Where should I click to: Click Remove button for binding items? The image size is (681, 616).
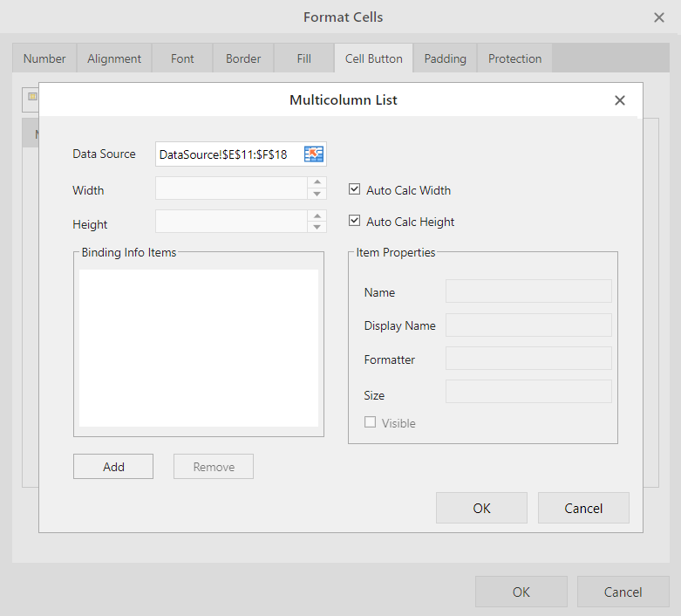coord(214,467)
